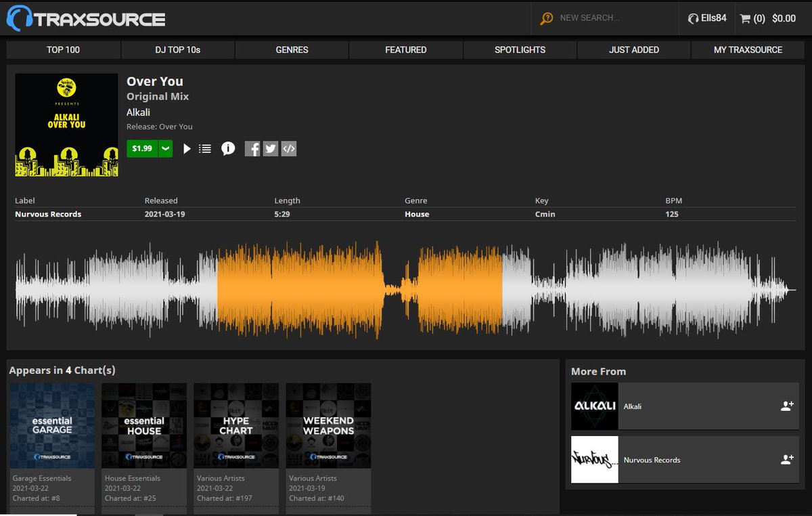Add the track to the play queue
This screenshot has width=812, height=516.
coord(205,148)
